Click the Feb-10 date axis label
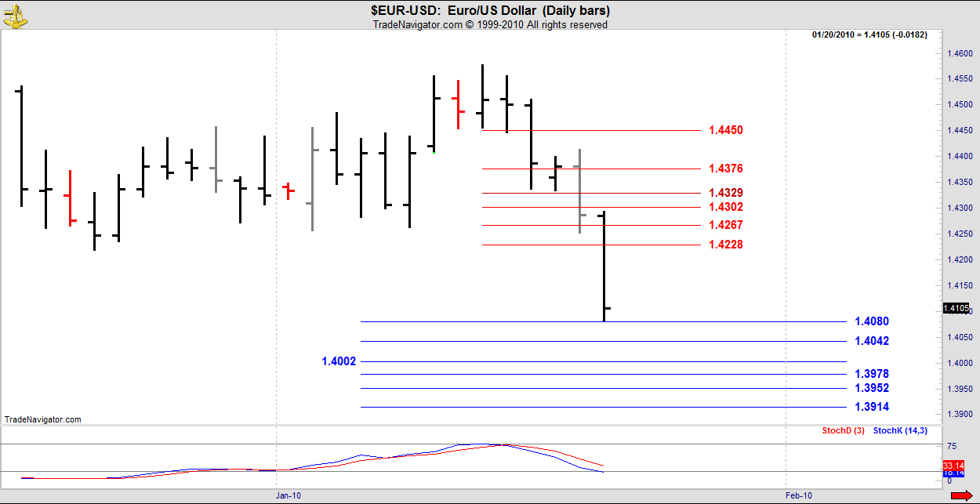The height and width of the screenshot is (504, 980). (x=799, y=495)
